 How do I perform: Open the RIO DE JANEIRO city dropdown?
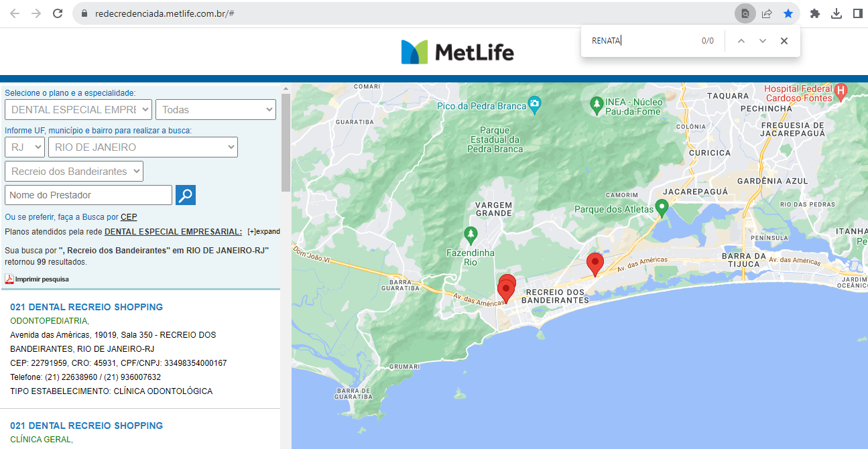(143, 147)
